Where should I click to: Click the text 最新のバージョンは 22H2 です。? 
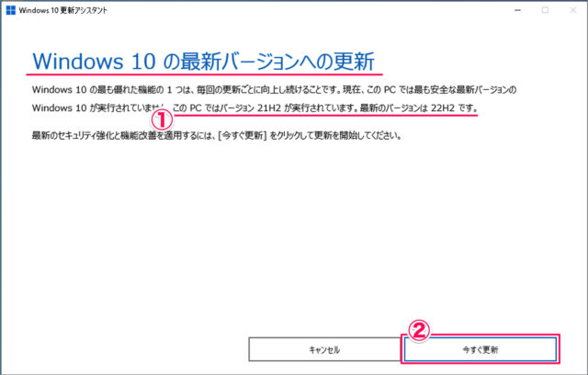point(419,108)
